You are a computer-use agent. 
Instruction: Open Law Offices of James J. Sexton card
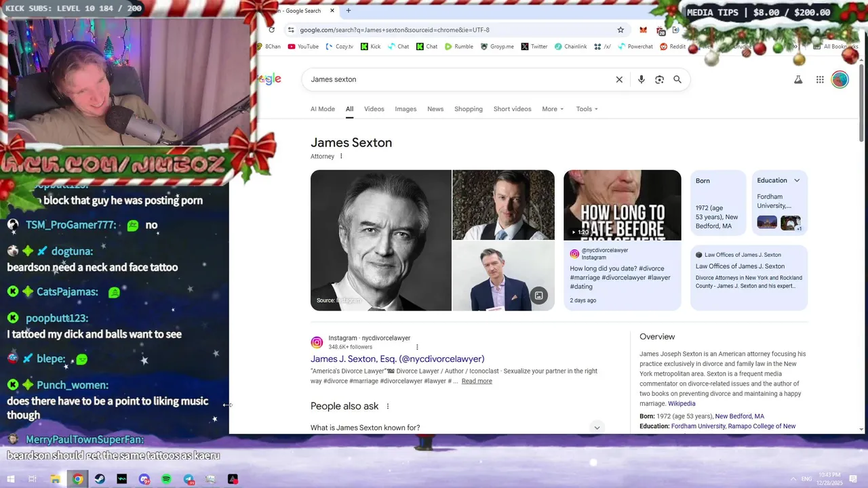pyautogui.click(x=749, y=277)
